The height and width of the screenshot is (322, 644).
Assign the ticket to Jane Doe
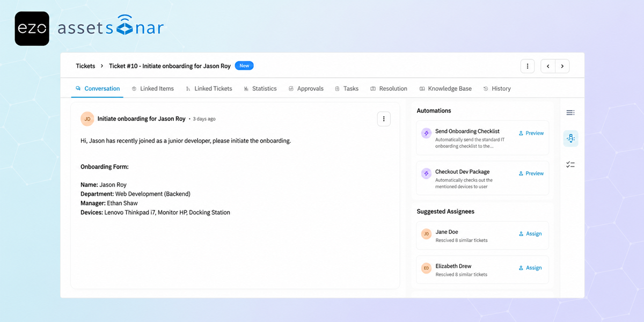530,234
